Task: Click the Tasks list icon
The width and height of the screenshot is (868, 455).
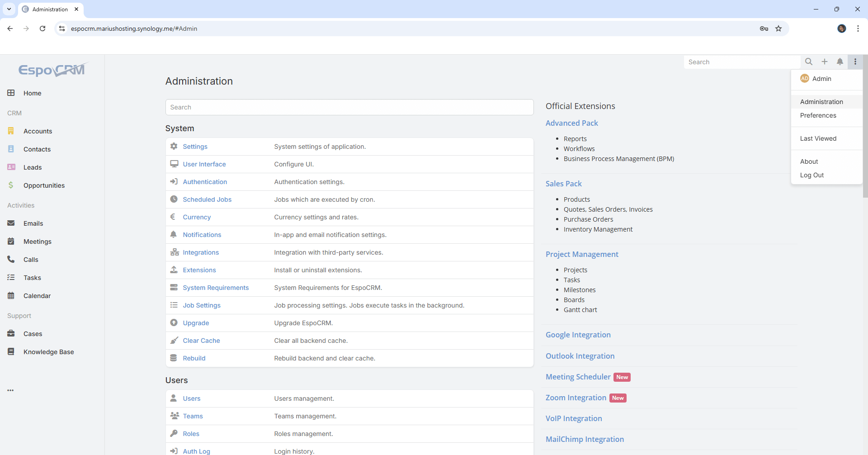Action: pyautogui.click(x=11, y=277)
